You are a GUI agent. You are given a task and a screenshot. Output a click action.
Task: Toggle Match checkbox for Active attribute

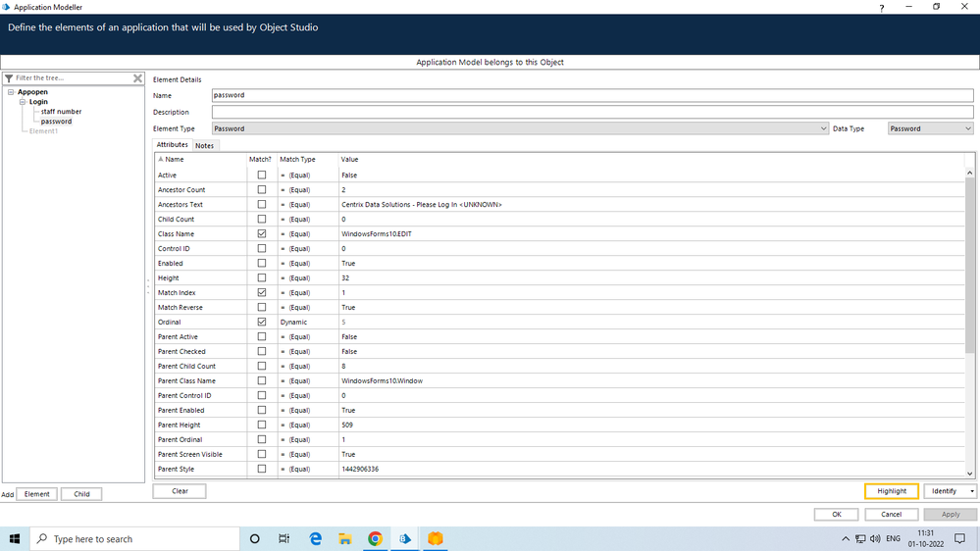pyautogui.click(x=261, y=175)
